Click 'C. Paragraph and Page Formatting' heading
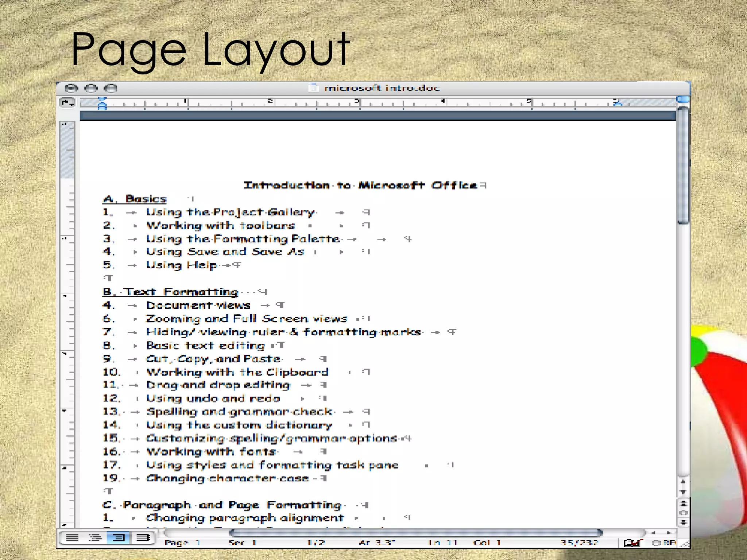747x560 pixels. pyautogui.click(x=222, y=505)
